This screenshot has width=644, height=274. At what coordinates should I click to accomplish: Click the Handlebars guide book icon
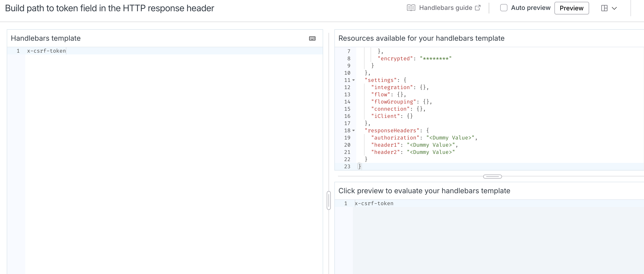[x=411, y=8]
